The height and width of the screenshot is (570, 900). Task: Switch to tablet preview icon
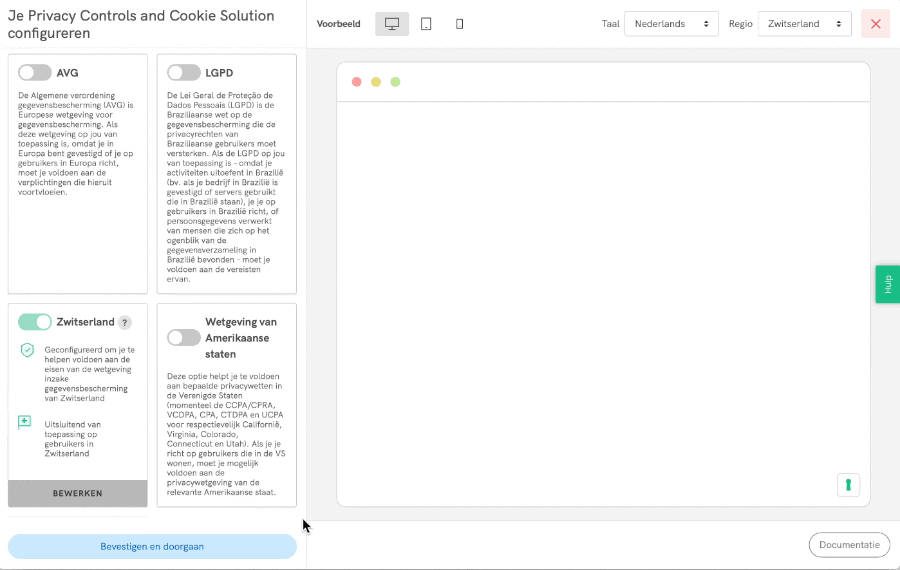pos(426,24)
